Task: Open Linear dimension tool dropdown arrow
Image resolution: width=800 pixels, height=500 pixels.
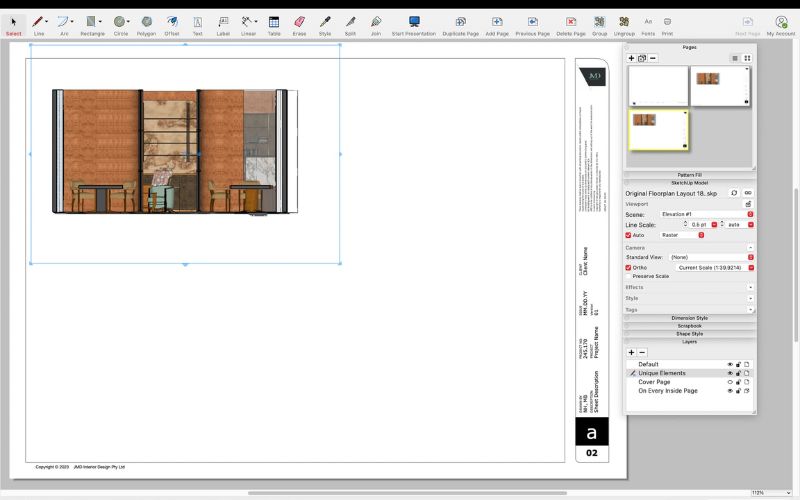Action: (256, 21)
